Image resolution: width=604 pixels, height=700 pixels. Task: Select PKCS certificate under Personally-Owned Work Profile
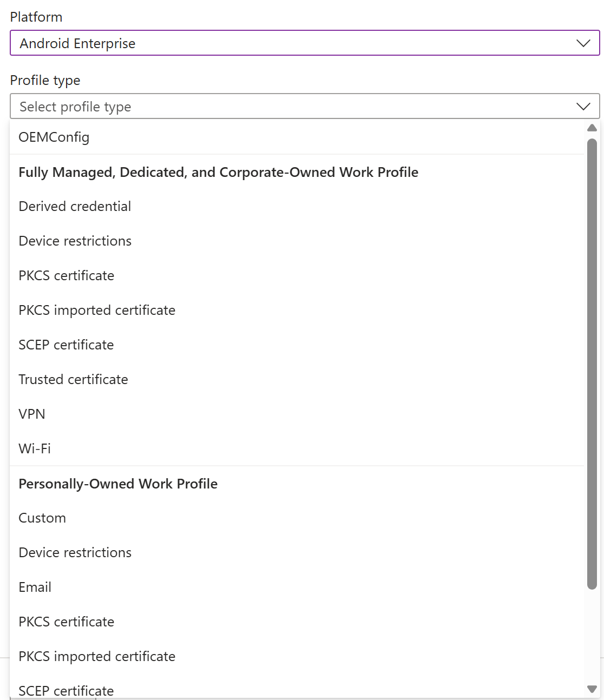[x=67, y=622]
